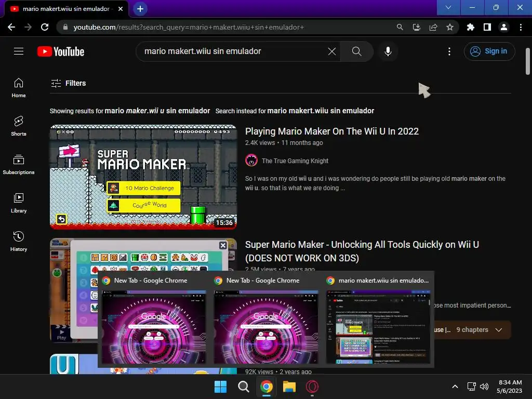Search instead for mario makert.wiiu sin emulador

click(x=321, y=111)
